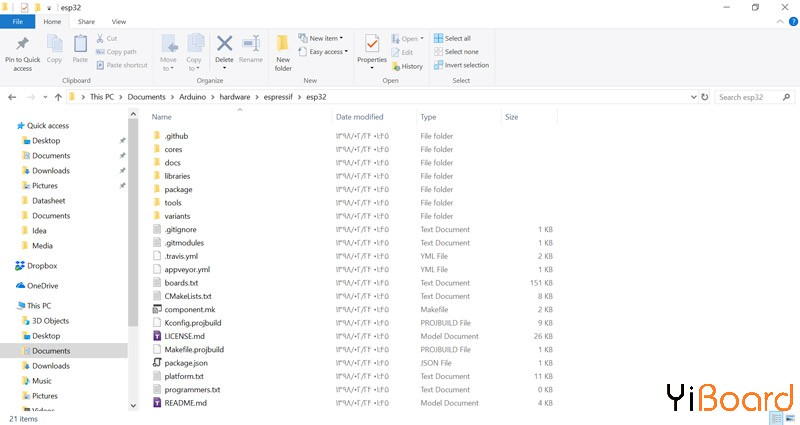Switch to the details view icon in the status bar
The image size is (800, 425).
(x=777, y=418)
